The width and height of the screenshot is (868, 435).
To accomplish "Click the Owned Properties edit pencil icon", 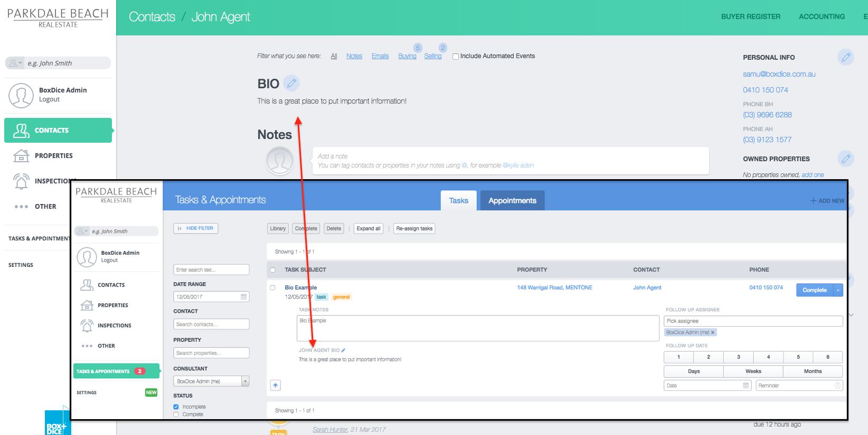I will [845, 159].
